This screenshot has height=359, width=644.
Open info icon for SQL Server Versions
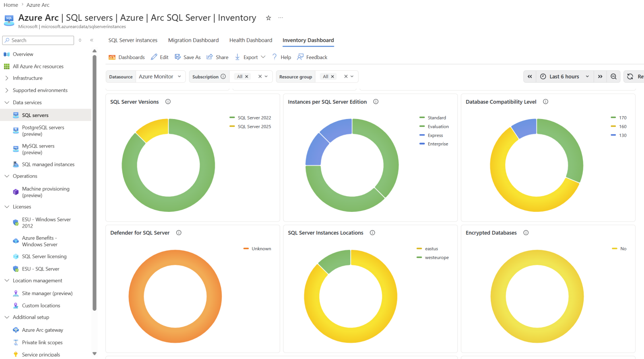(x=168, y=102)
